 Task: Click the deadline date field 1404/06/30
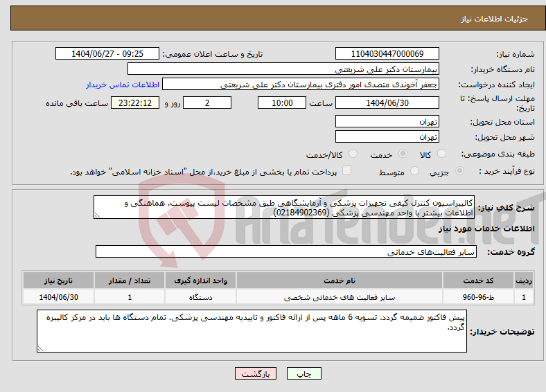(387, 103)
